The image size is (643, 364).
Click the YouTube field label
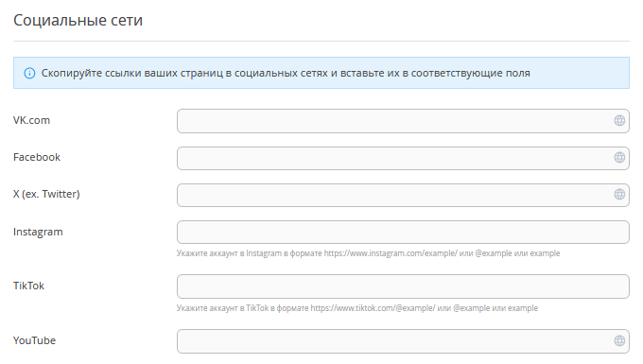(x=34, y=340)
